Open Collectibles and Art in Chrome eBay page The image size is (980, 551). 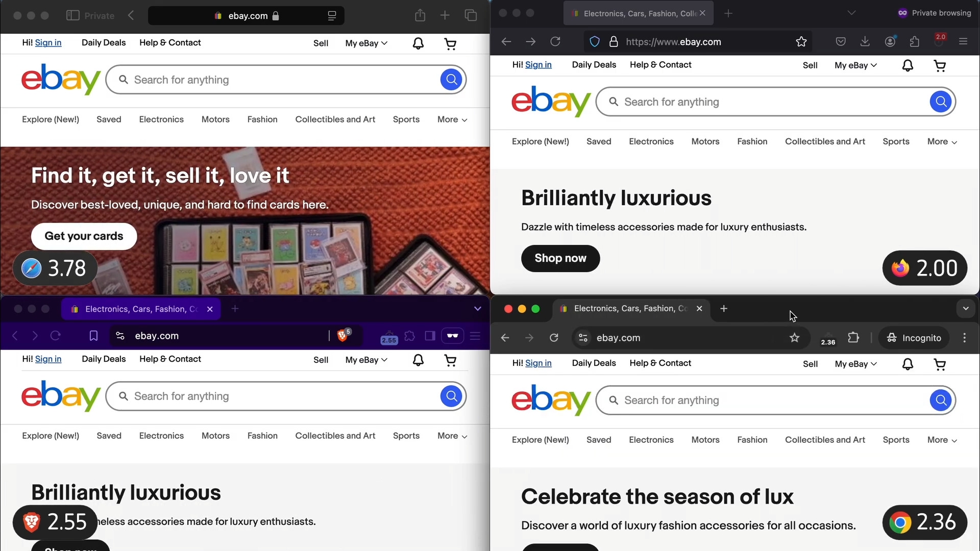click(x=825, y=440)
